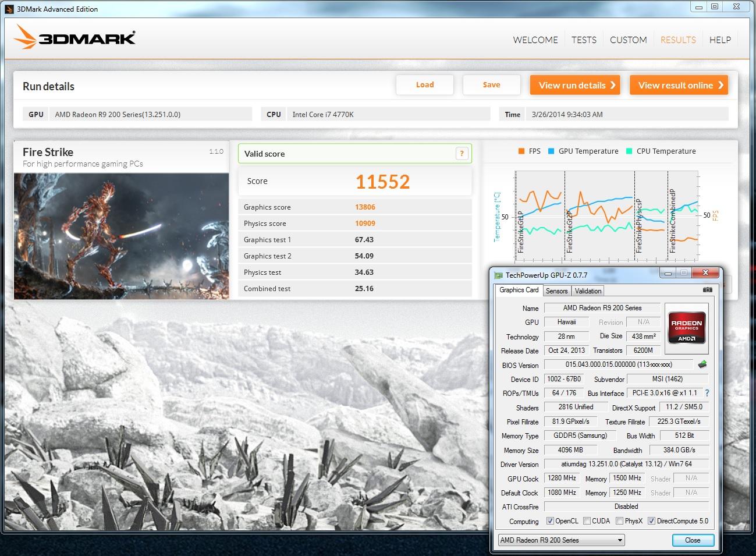Click the GPU-Z Name field
The width and height of the screenshot is (756, 556).
(602, 308)
